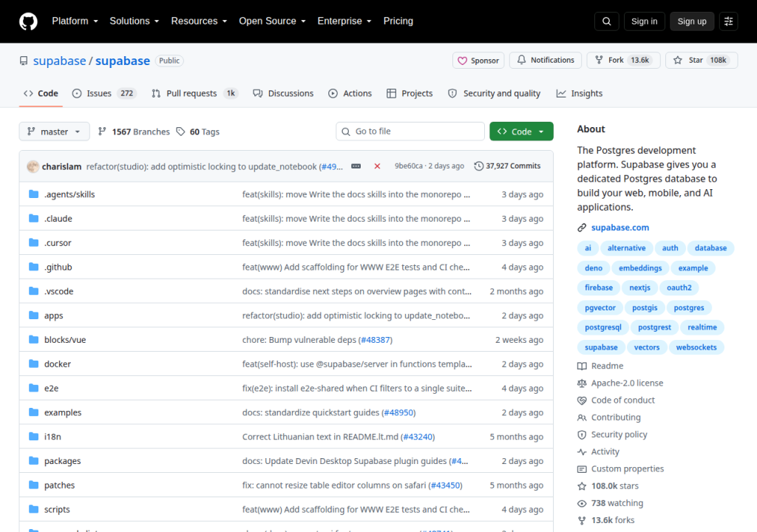Image resolution: width=757 pixels, height=532 pixels.
Task: Open folder icon for .agents/skills
Action: pos(33,194)
